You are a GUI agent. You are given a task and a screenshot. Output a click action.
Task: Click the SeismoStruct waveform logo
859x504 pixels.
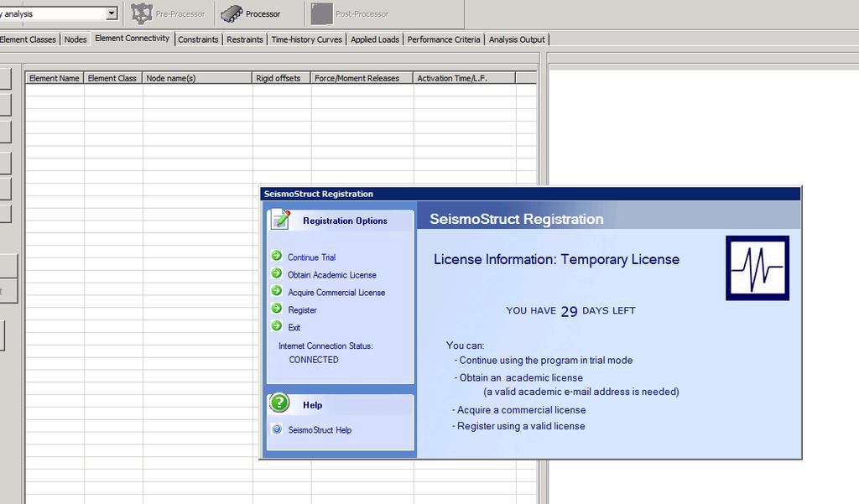point(757,268)
